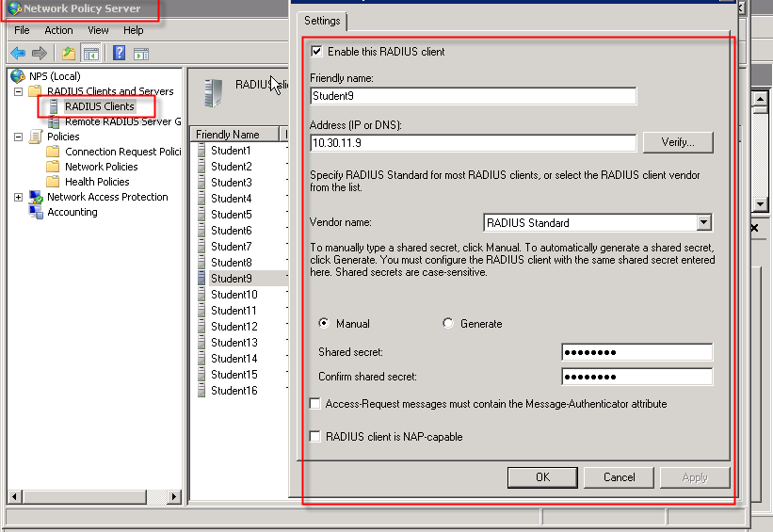773x532 pixels.
Task: Click the right pane scroll down arrow
Action: tap(760, 203)
